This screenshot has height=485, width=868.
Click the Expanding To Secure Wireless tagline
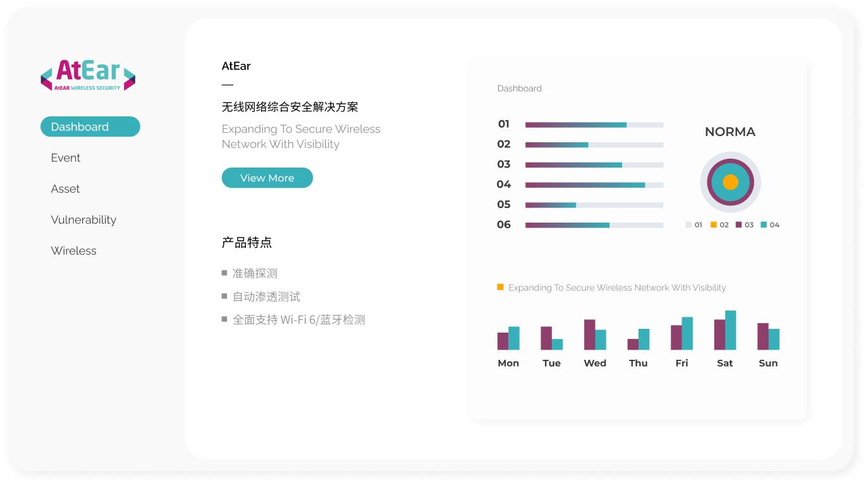coord(301,137)
